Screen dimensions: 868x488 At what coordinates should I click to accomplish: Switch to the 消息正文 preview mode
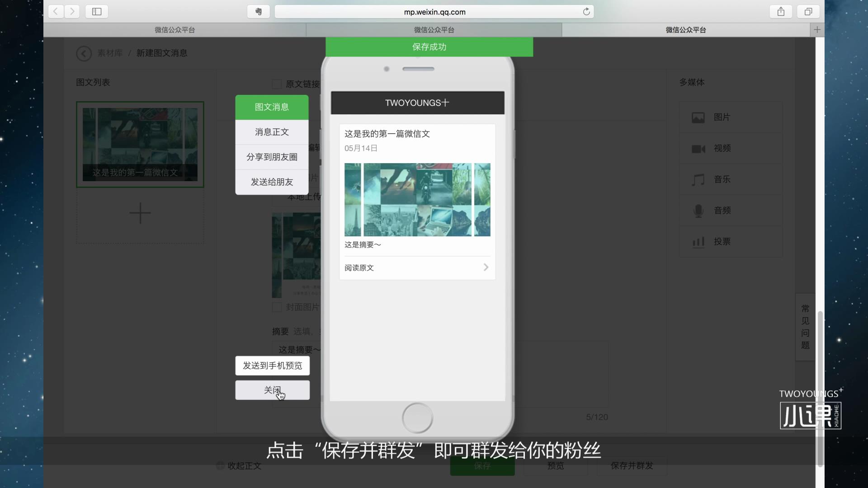click(x=271, y=132)
